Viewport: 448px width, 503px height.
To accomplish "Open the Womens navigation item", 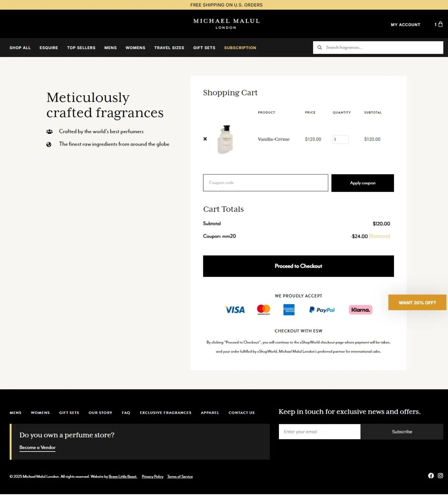I will tap(136, 48).
